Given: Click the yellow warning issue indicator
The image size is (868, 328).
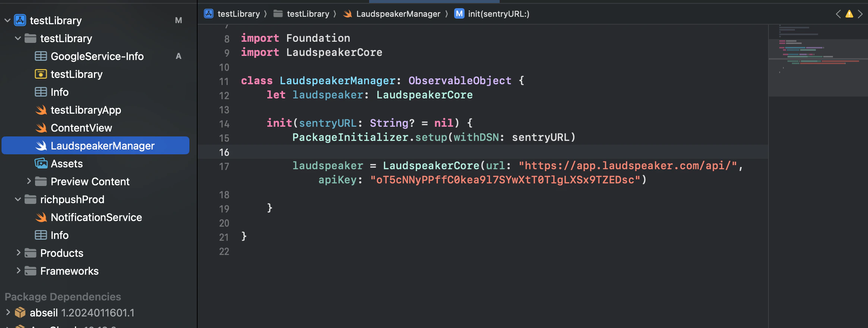Looking at the screenshot, I should [849, 14].
